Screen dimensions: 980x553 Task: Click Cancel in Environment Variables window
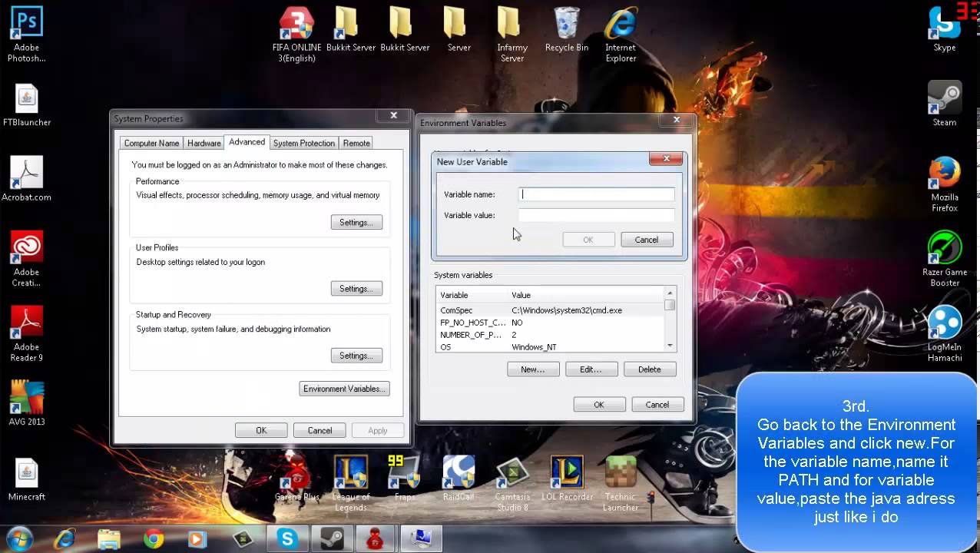[x=657, y=405]
